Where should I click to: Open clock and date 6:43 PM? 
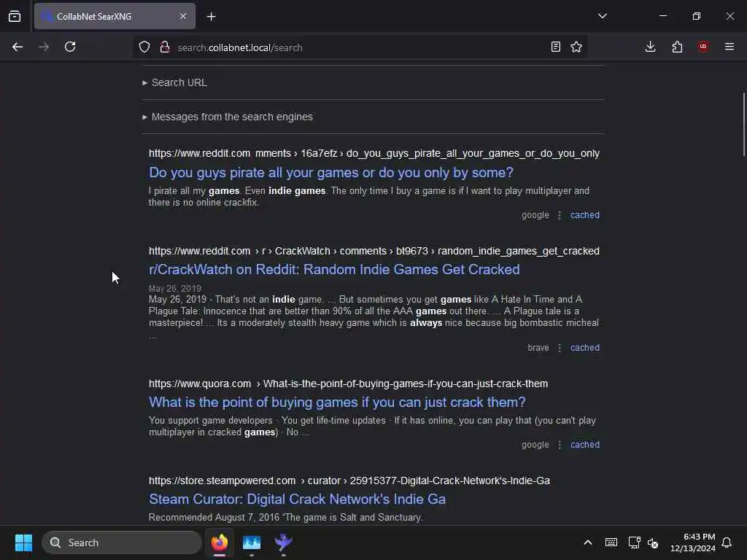(x=693, y=542)
